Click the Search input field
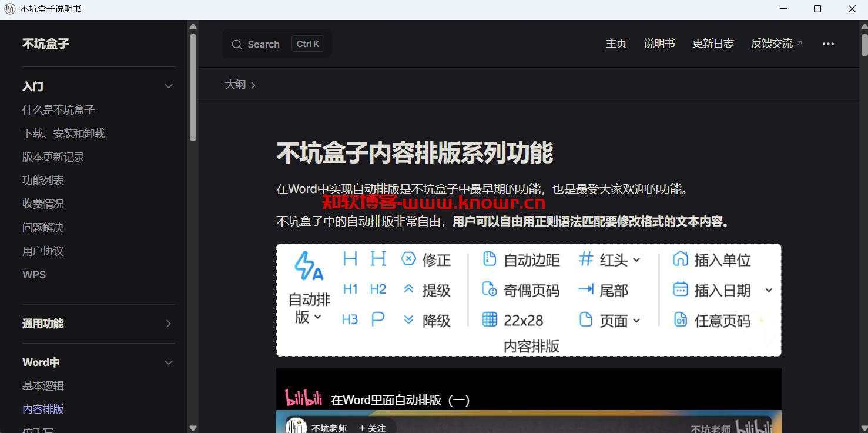 (x=277, y=44)
